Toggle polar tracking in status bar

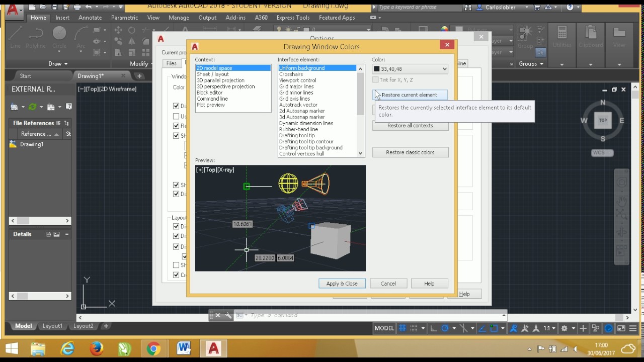pyautogui.click(x=445, y=328)
